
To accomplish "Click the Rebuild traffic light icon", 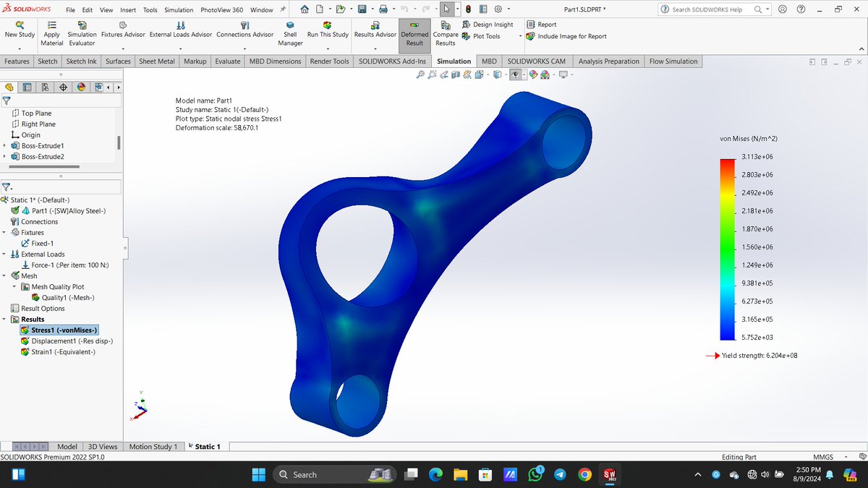I will tap(468, 9).
